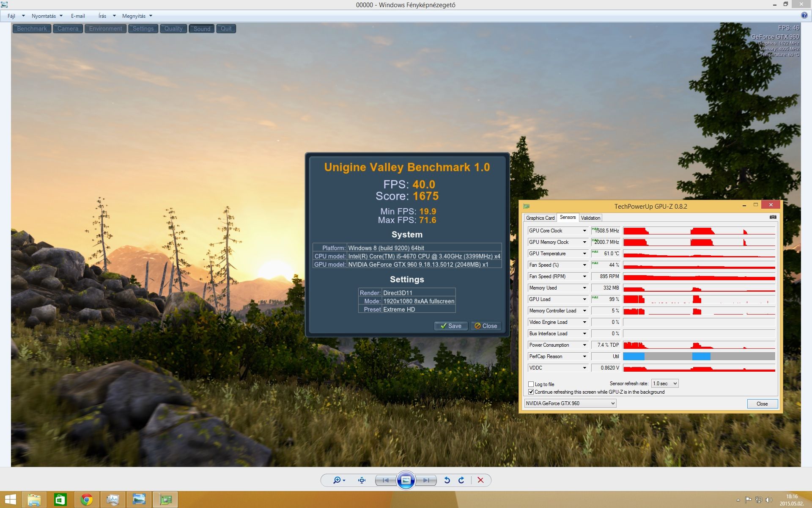The image size is (812, 508).
Task: Launch Google Chrome from the taskbar
Action: [x=87, y=500]
